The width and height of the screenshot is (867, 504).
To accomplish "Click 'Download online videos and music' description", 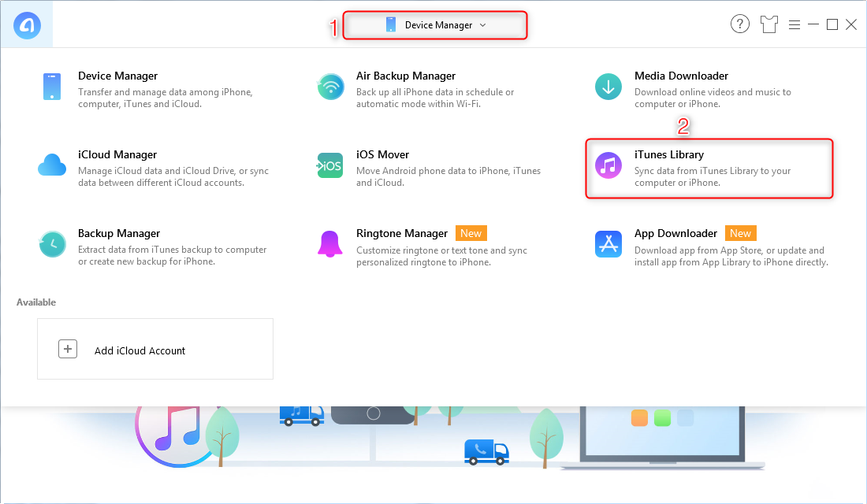I will pos(713,98).
